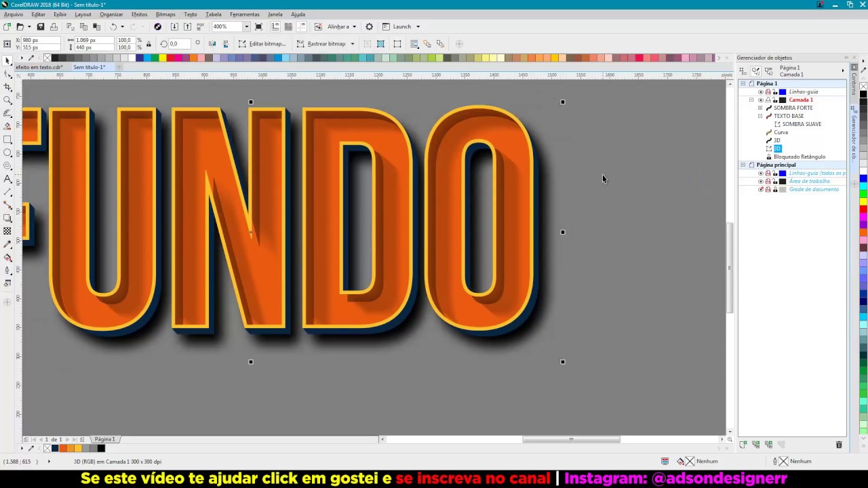Click the Print icon in toolbar
This screenshot has width=868, height=488.
(54, 26)
